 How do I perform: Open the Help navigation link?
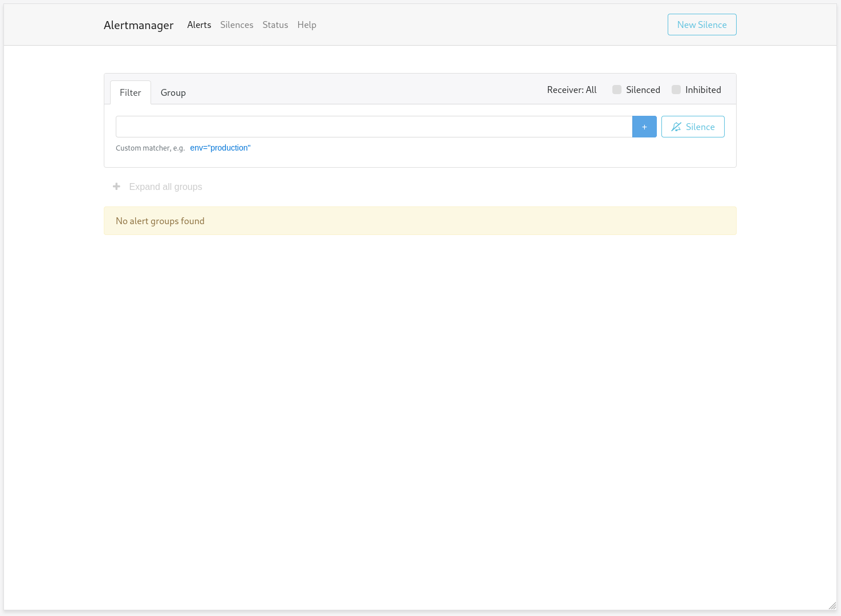307,25
